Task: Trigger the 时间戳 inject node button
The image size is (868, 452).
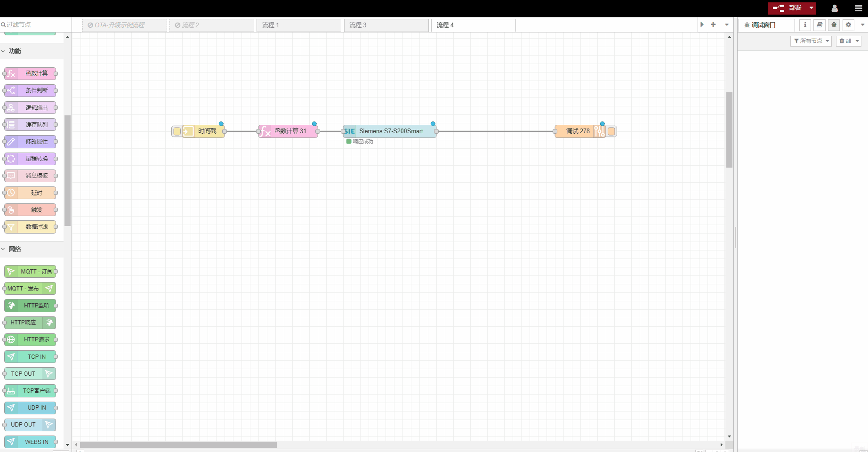Action: tap(177, 131)
